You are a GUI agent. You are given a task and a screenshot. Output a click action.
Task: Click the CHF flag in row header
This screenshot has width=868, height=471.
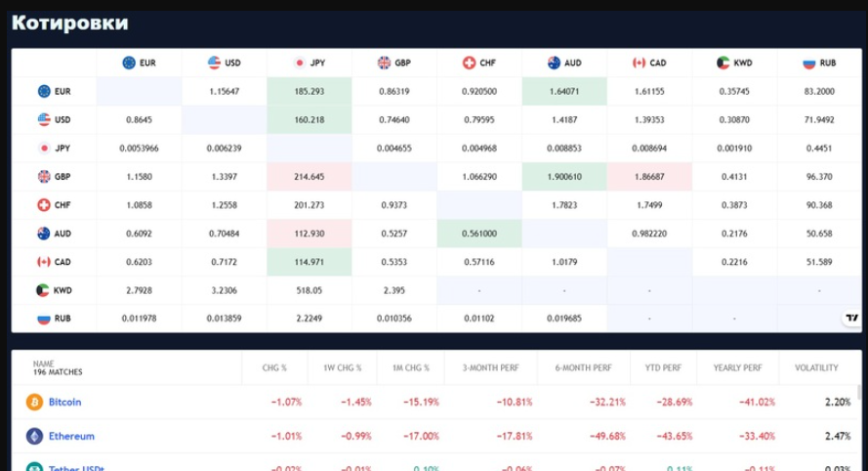[x=44, y=205]
